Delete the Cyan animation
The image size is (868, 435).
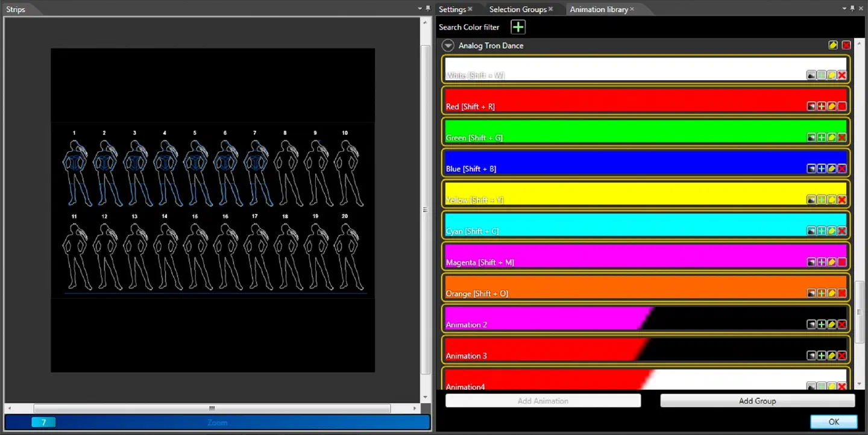point(842,231)
